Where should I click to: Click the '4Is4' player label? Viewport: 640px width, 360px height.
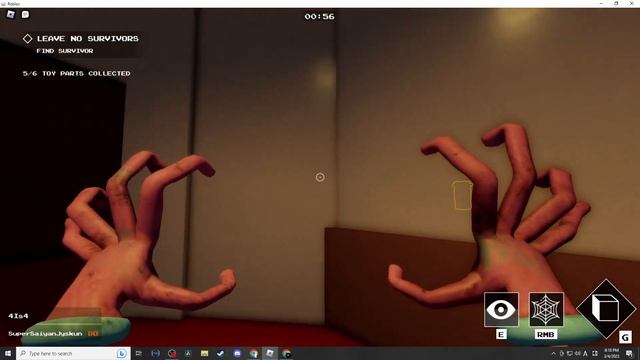(18, 316)
